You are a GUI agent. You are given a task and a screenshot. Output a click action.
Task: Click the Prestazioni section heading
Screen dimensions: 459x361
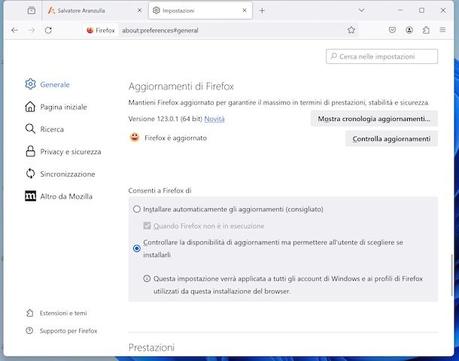tap(151, 348)
